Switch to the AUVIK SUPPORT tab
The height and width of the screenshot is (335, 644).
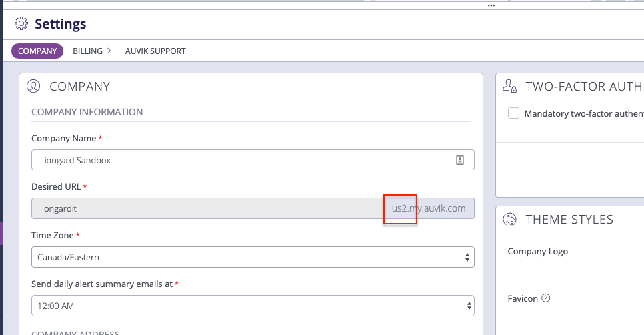coord(155,51)
